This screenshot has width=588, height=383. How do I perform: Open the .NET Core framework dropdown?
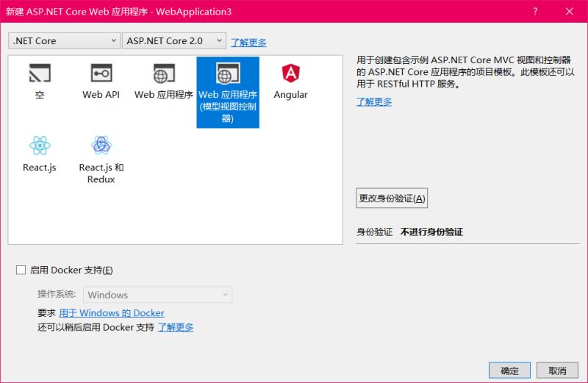point(64,41)
